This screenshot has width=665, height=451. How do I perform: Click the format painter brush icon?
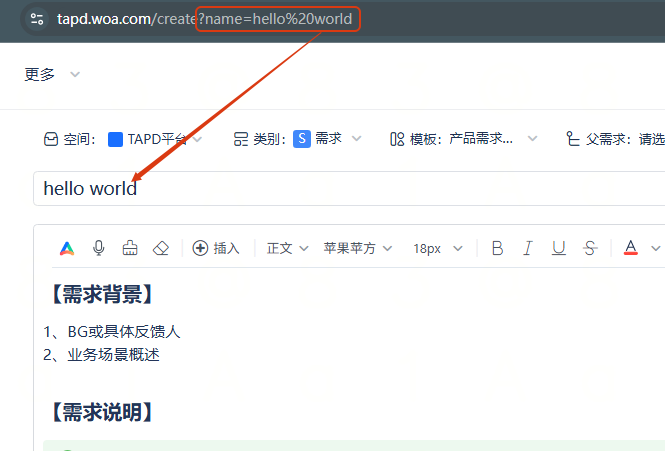(x=130, y=248)
